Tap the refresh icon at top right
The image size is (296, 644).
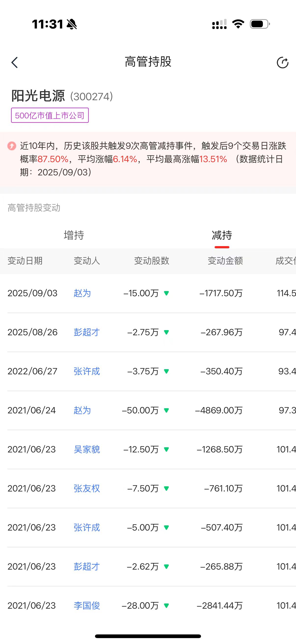click(283, 62)
